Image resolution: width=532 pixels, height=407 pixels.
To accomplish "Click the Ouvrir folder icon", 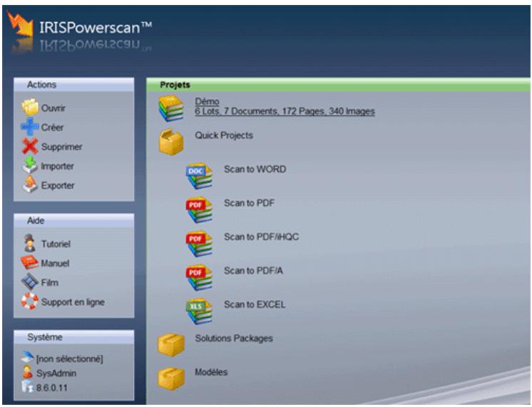I will click(30, 107).
